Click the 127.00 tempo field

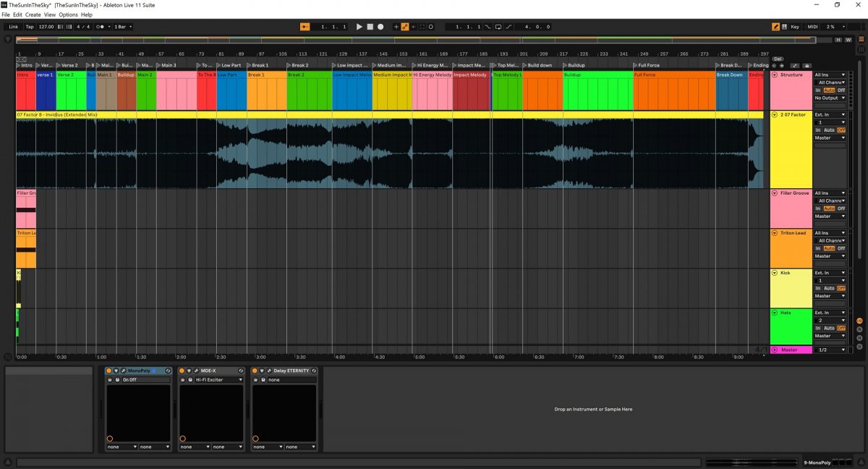[x=46, y=27]
